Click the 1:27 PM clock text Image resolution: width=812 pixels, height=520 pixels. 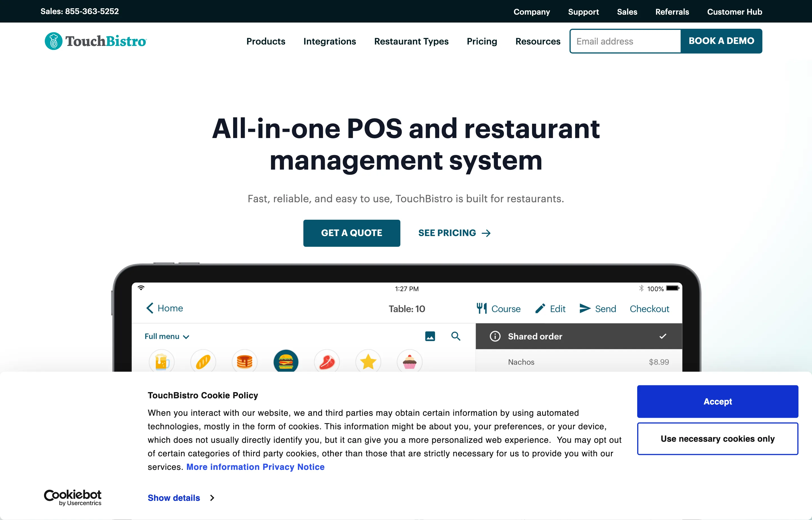[407, 289]
